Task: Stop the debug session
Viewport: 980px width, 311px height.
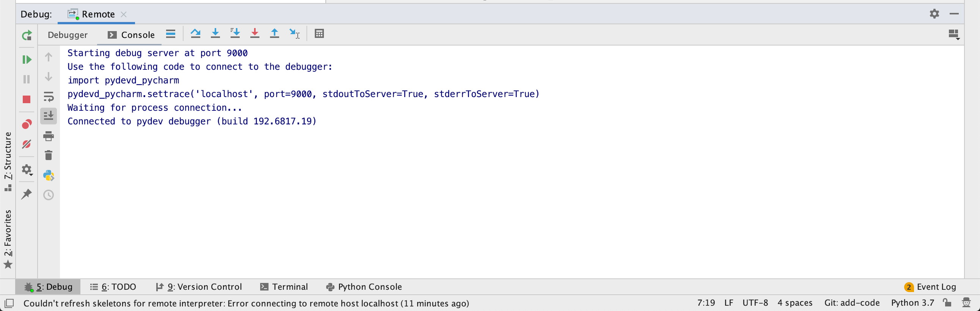Action: pyautogui.click(x=27, y=99)
